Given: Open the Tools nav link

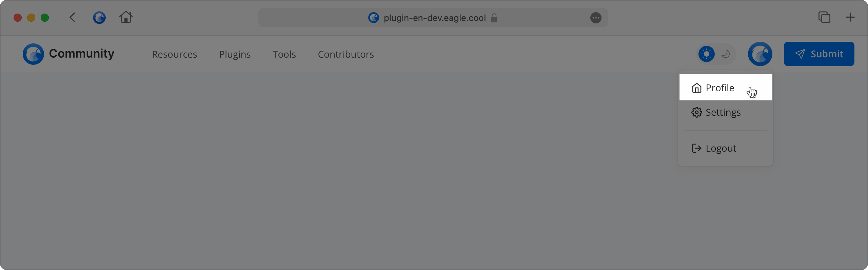Looking at the screenshot, I should pyautogui.click(x=284, y=54).
